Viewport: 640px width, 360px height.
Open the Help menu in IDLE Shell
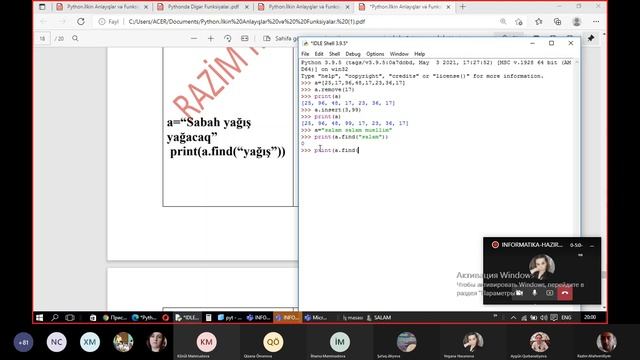(419, 54)
